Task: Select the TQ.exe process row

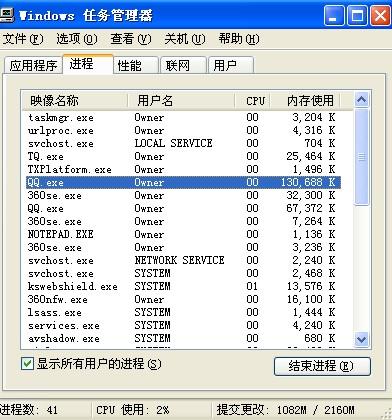Action: pyautogui.click(x=183, y=156)
